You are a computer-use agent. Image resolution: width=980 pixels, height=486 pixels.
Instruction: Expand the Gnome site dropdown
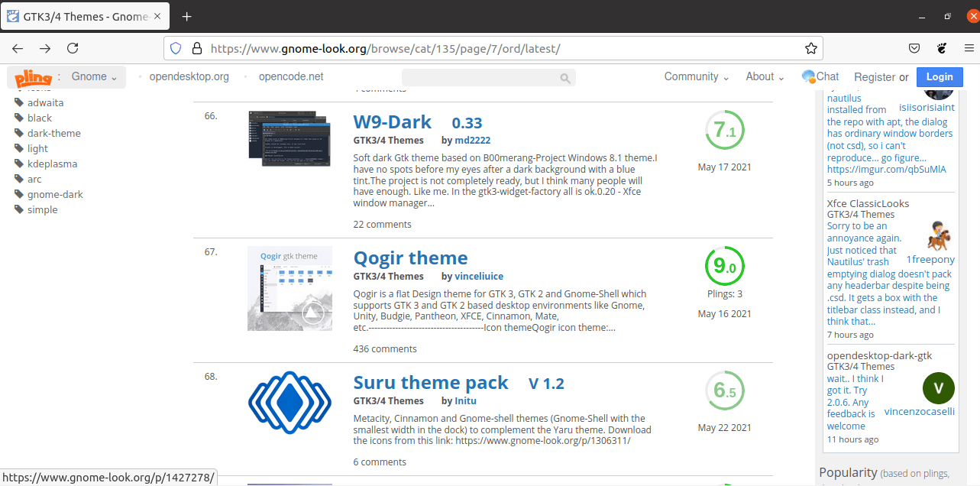click(x=94, y=76)
